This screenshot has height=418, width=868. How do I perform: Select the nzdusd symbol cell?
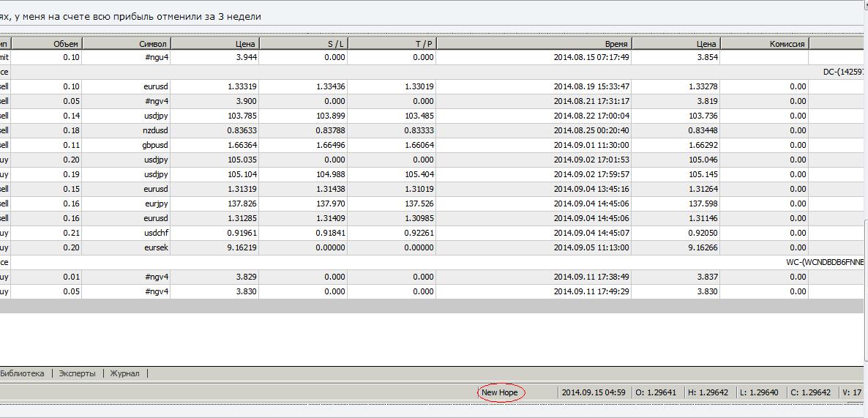155,130
